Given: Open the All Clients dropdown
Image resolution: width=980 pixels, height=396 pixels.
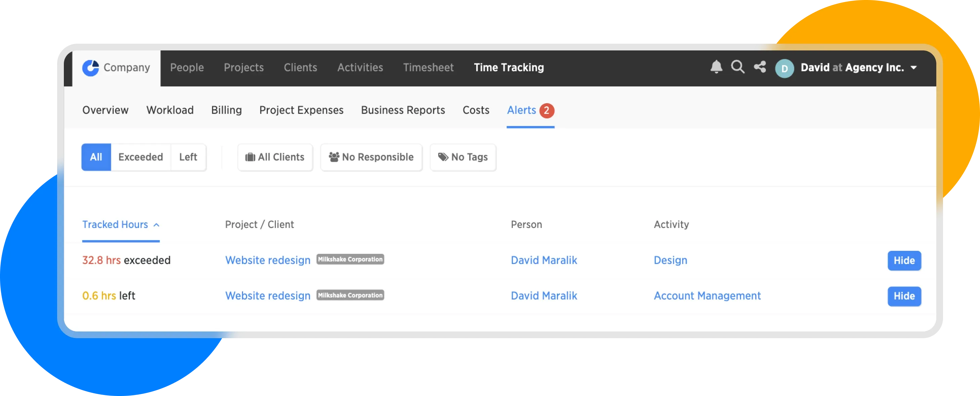Looking at the screenshot, I should [275, 157].
